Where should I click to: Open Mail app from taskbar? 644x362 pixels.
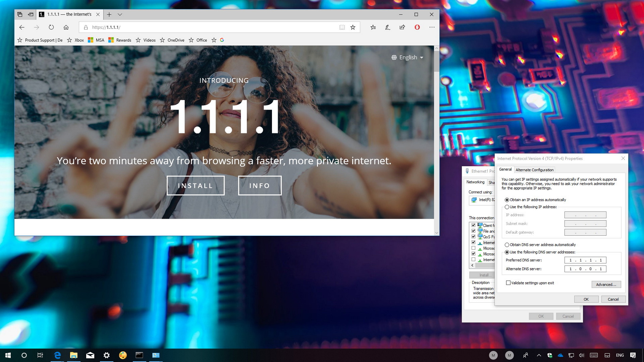click(90, 355)
